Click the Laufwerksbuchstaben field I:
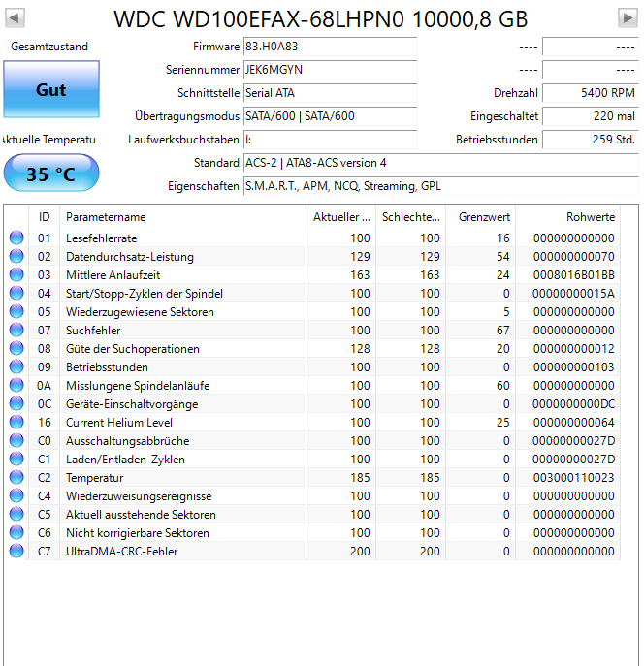 [x=330, y=140]
